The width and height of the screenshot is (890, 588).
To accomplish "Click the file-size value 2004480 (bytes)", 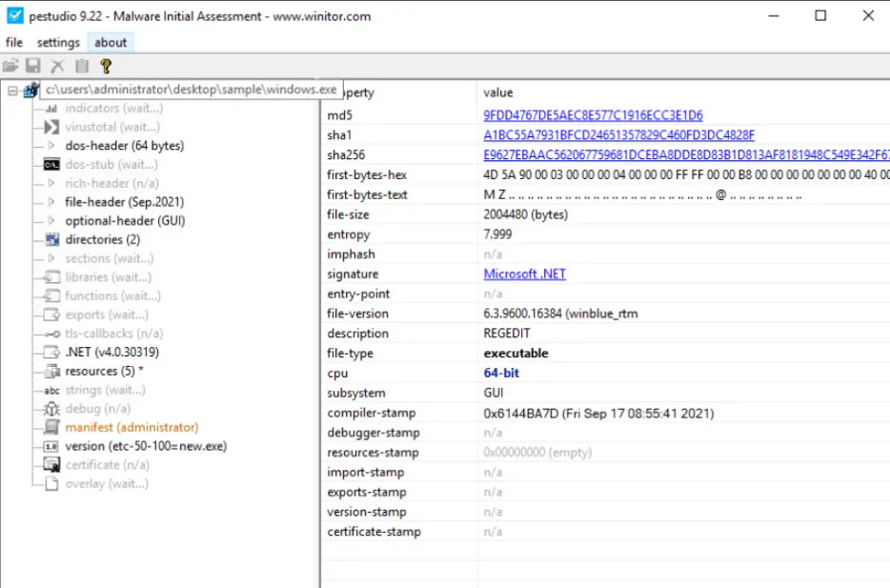I will (x=526, y=214).
